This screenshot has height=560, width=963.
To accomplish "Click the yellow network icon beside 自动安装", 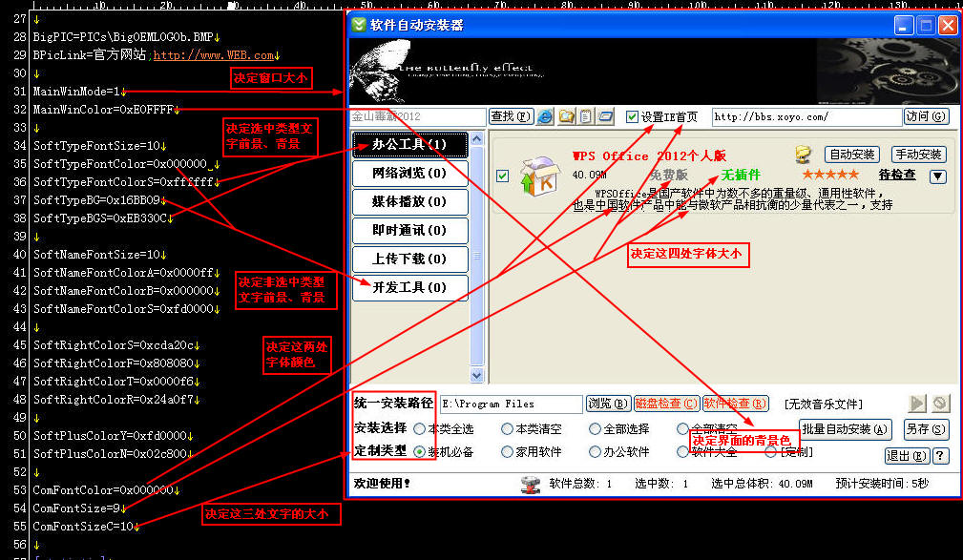I will (x=803, y=155).
